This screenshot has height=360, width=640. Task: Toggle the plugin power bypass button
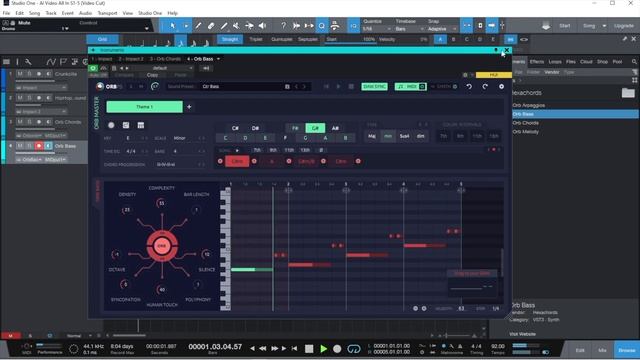[93, 68]
